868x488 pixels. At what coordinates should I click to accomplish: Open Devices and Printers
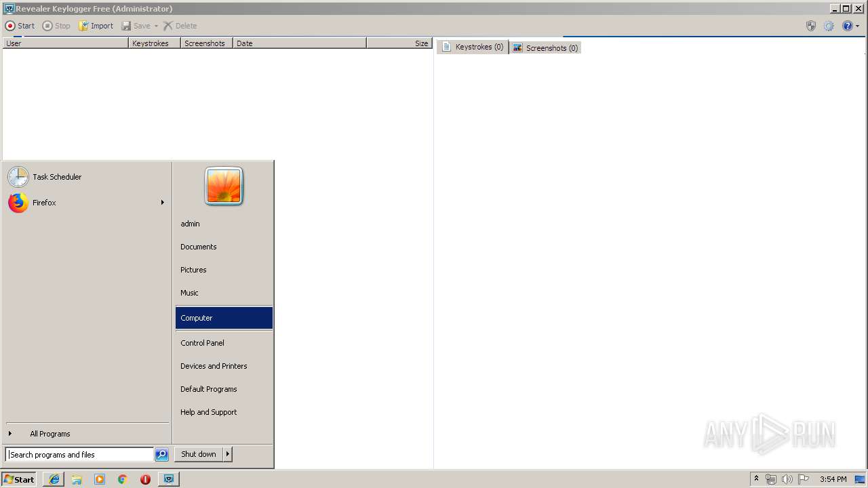pyautogui.click(x=224, y=366)
